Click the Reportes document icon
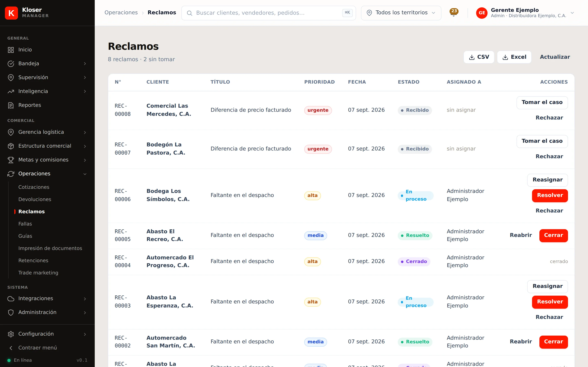 [x=11, y=105]
